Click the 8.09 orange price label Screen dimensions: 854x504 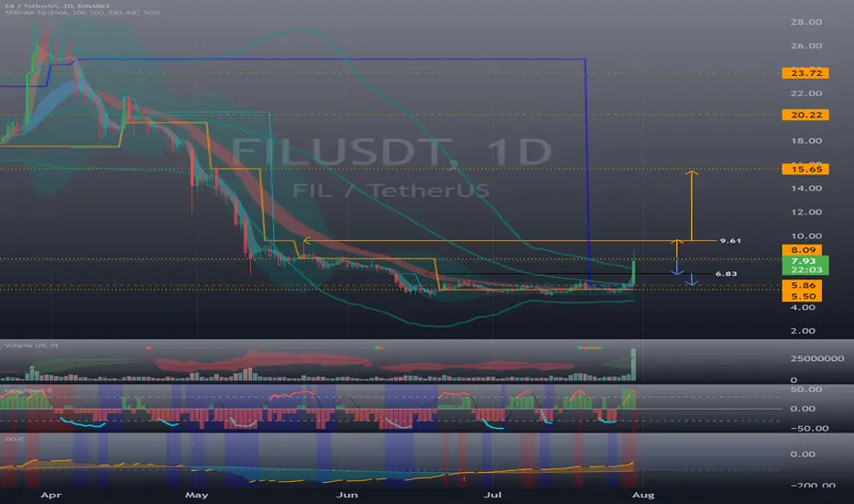click(x=803, y=250)
